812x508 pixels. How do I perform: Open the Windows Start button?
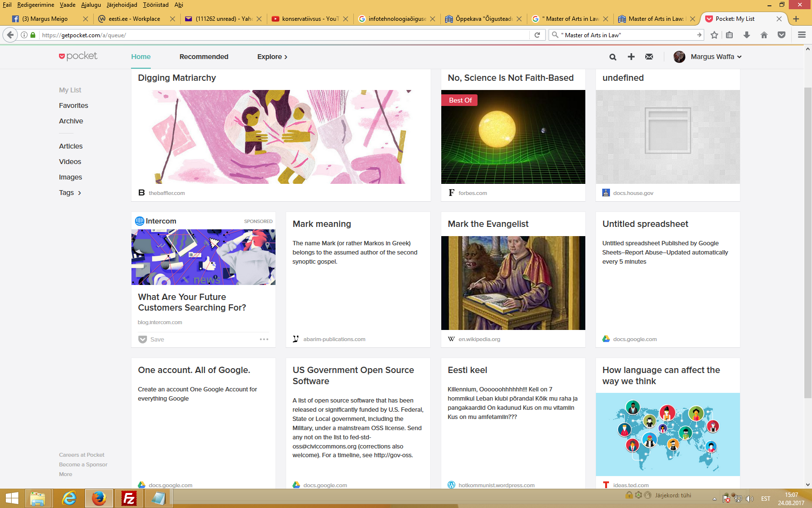pos(12,498)
